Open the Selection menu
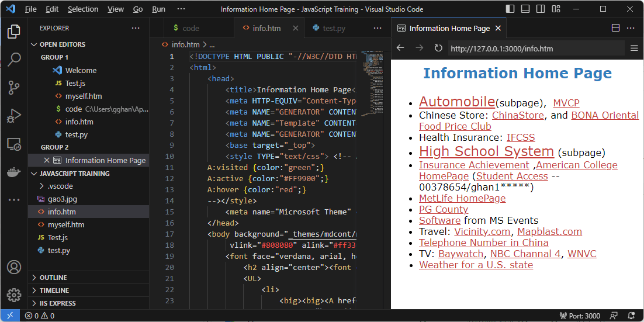This screenshot has width=644, height=322. tap(83, 9)
